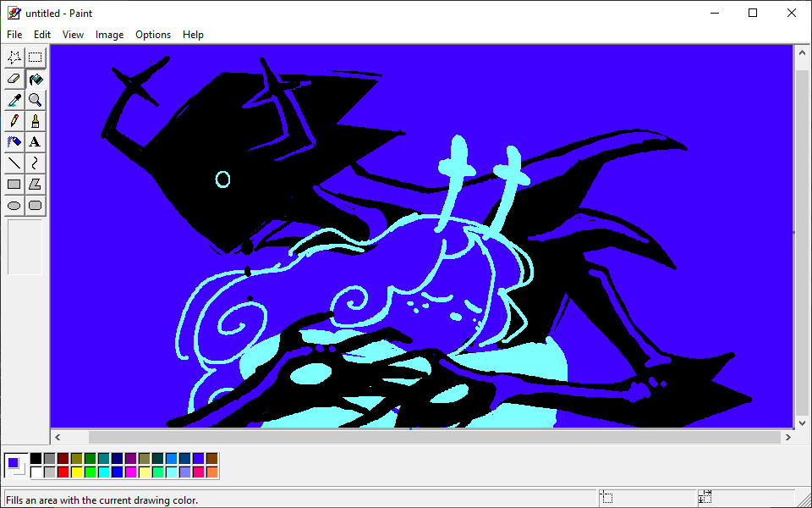Click the cyan eye circle on the black figure
This screenshot has width=812, height=508.
(x=222, y=179)
